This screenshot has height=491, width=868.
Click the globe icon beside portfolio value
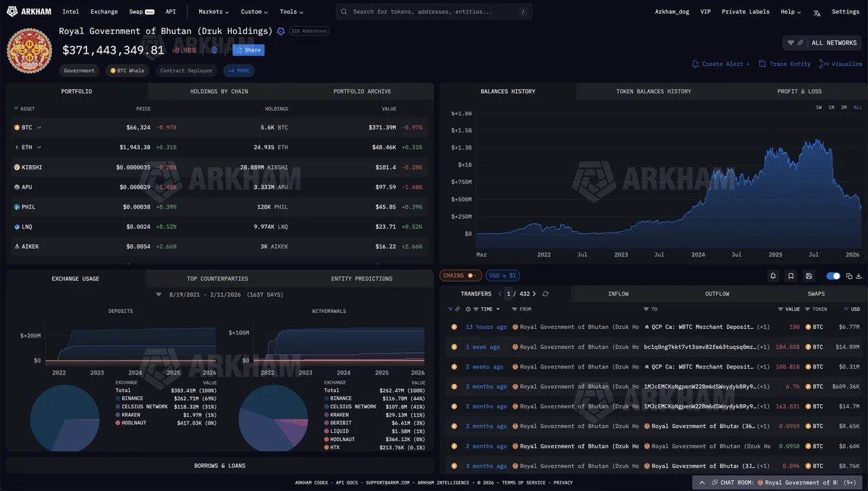pos(214,51)
